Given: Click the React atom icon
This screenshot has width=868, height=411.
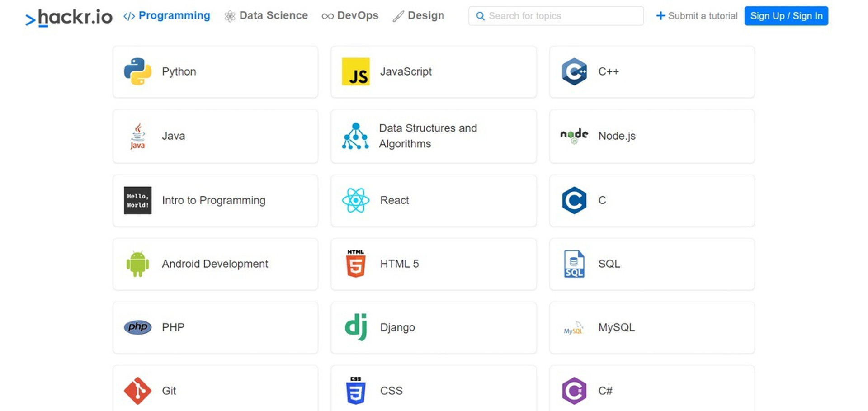Looking at the screenshot, I should (356, 200).
